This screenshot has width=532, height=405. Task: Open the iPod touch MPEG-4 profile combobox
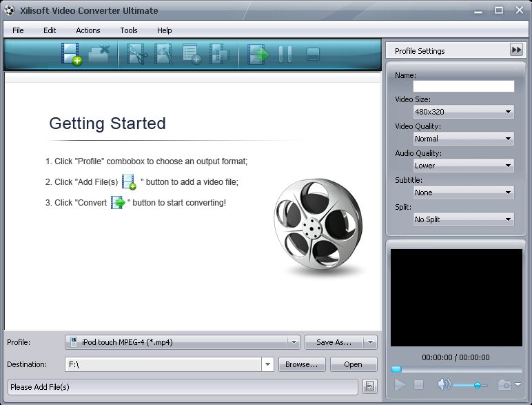[x=182, y=342]
